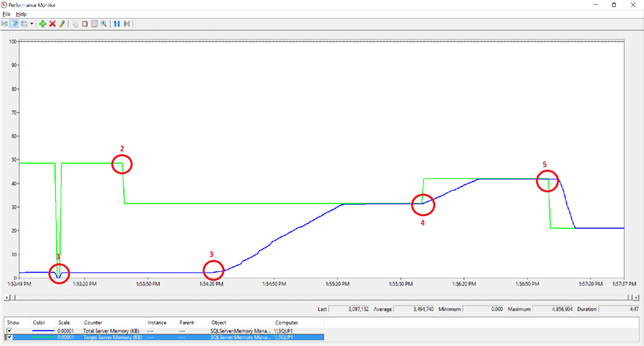Click the Zoom magnifier icon
Image resolution: width=644 pixels, height=346 pixels.
coord(104,24)
